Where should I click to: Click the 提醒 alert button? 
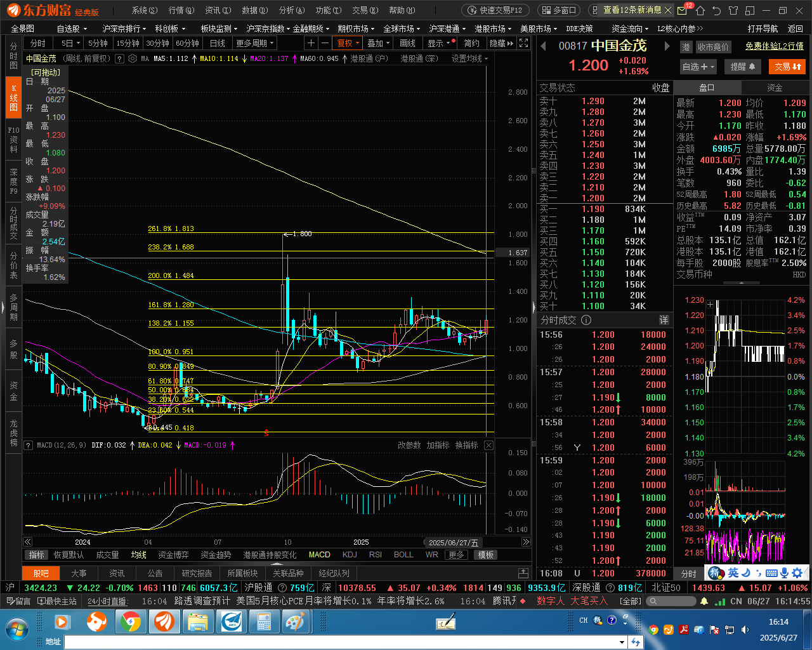click(x=743, y=67)
